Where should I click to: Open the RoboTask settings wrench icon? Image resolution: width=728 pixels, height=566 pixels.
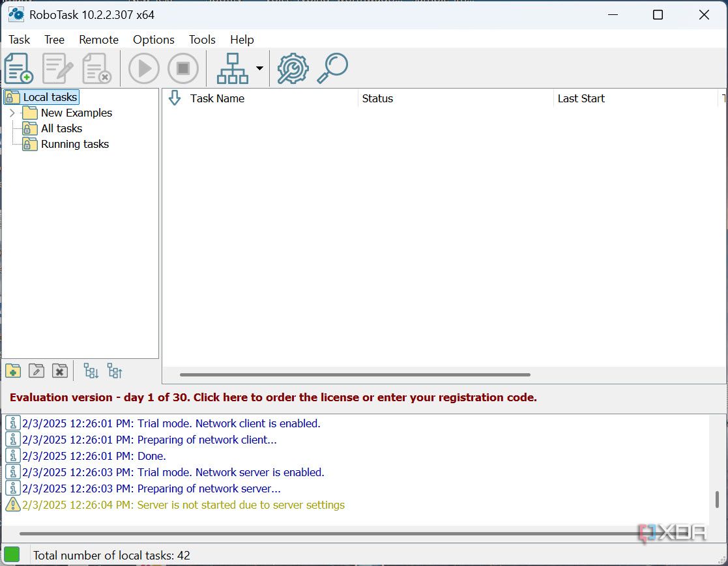coord(293,68)
